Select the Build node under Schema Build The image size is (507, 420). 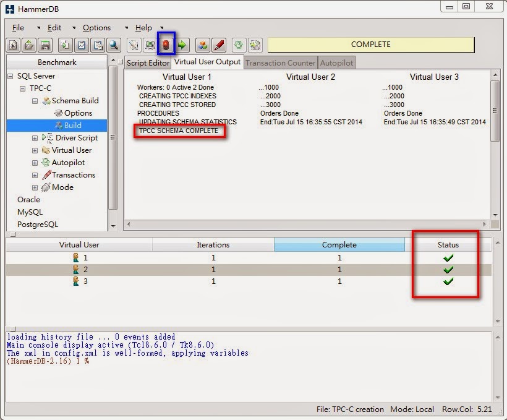tap(72, 125)
